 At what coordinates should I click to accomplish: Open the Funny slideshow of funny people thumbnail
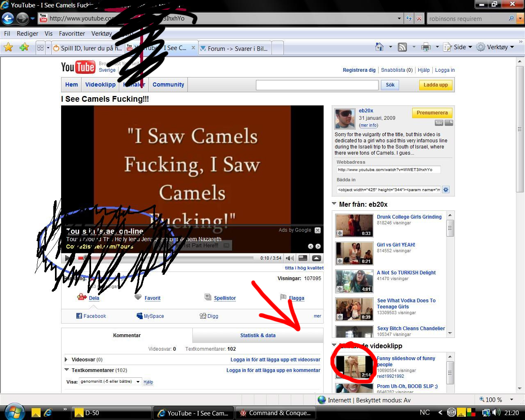[354, 367]
